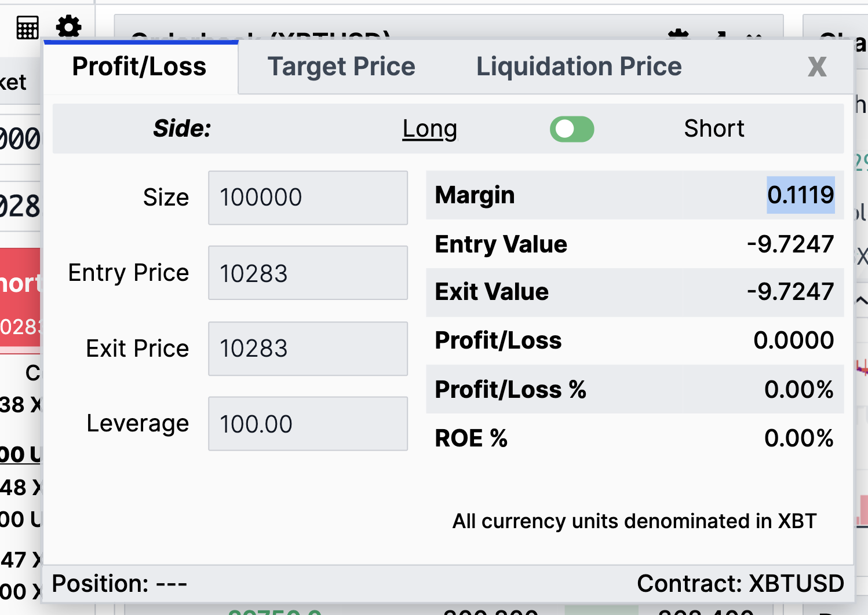
Task: Click the Entry Value result -9.7247
Action: [x=790, y=244]
